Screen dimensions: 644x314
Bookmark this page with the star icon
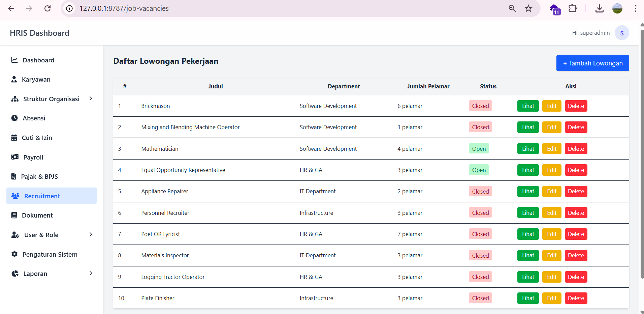tap(528, 8)
